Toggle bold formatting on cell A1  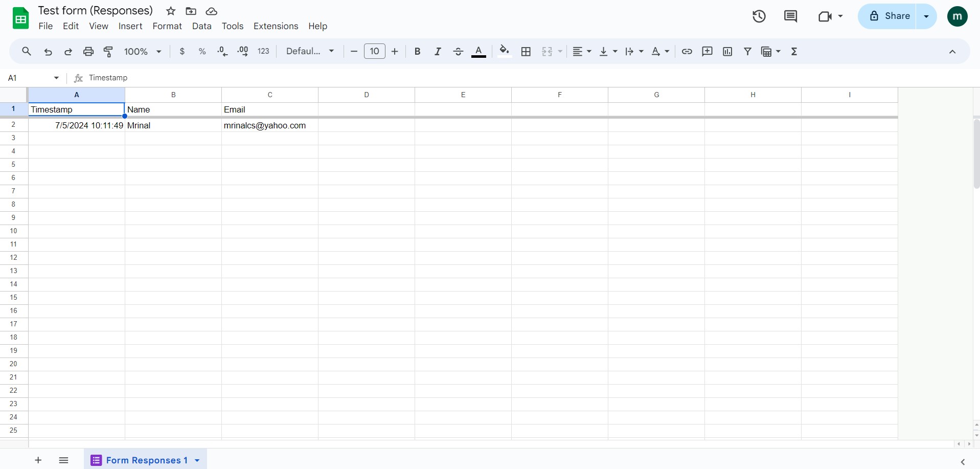point(417,51)
